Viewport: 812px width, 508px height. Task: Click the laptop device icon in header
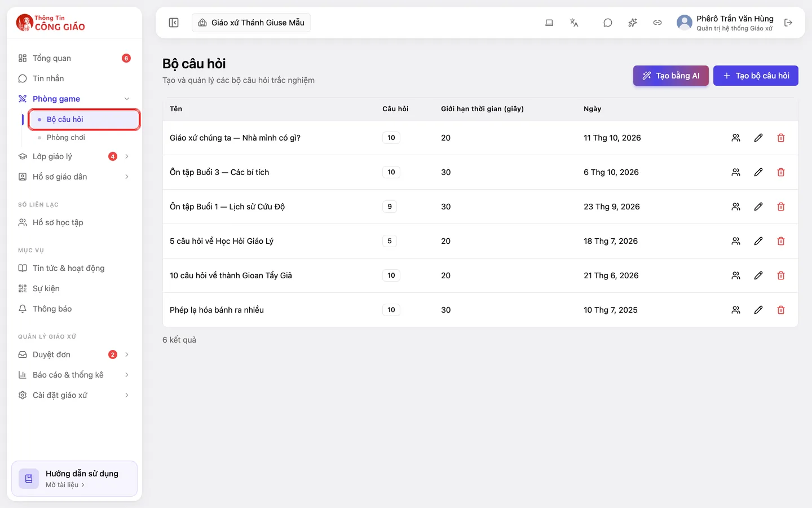549,23
